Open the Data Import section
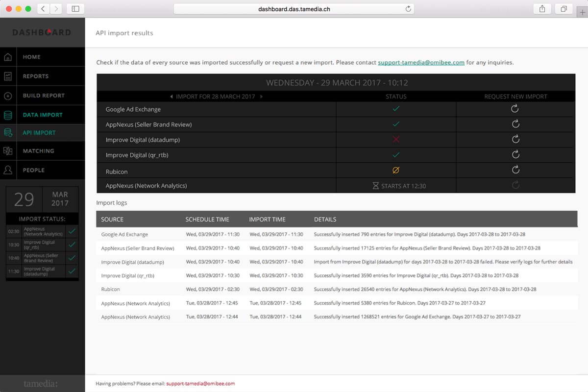The width and height of the screenshot is (588, 392). click(x=43, y=115)
